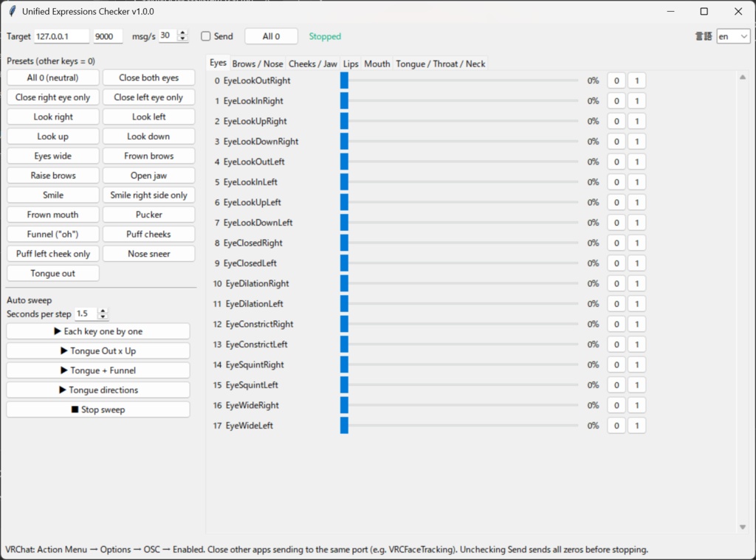Click the feather app icon in title bar
Screen dimensions: 756x560
[x=12, y=11]
